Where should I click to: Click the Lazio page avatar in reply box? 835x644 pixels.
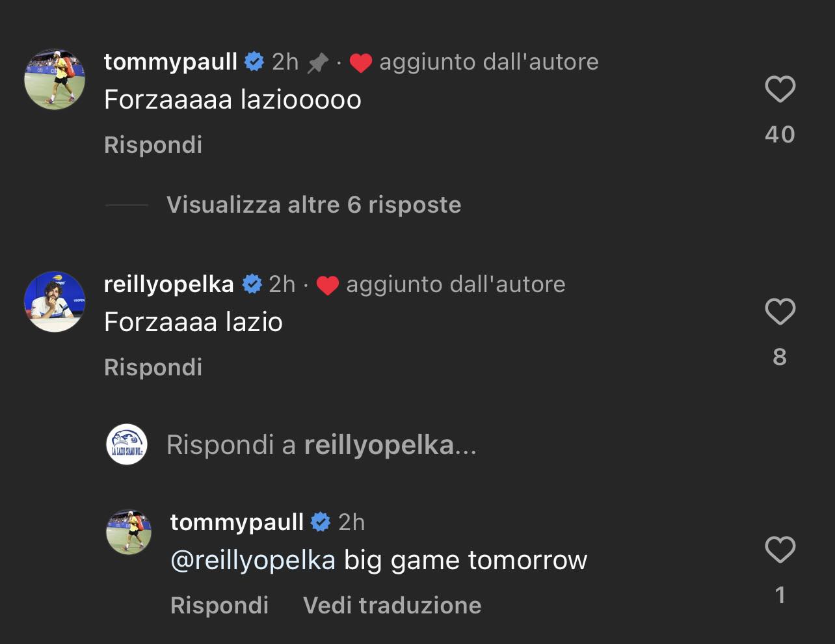[x=127, y=445]
